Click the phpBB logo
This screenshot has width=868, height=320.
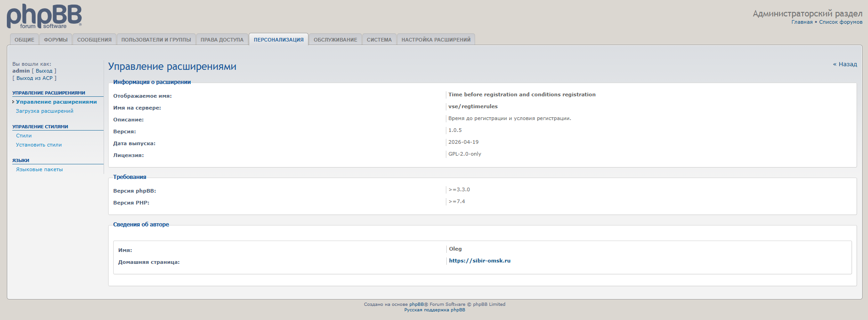tap(44, 16)
